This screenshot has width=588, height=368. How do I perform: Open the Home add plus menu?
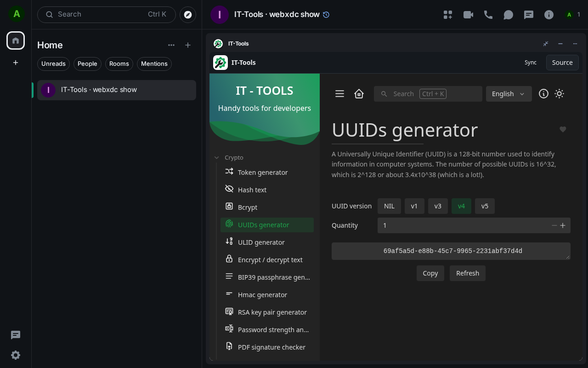tap(188, 45)
